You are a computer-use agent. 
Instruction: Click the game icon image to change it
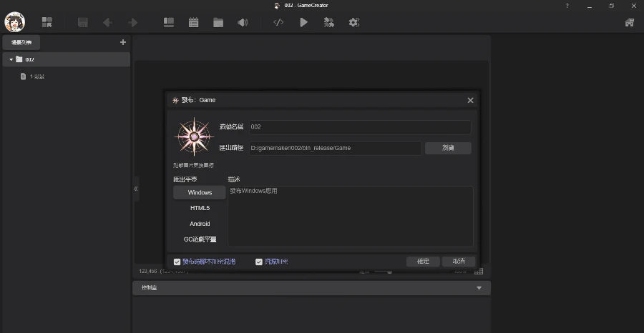coord(194,137)
